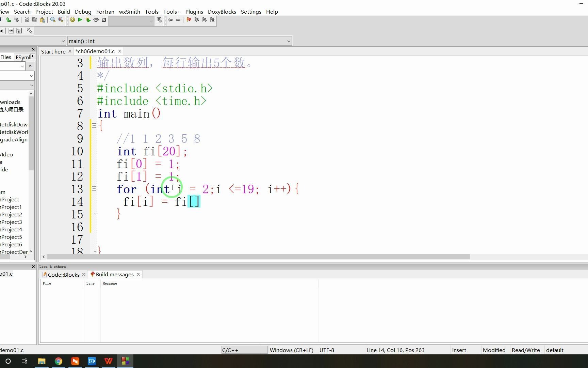Open the build target dropdown
This screenshot has height=368, width=588.
coord(131,20)
